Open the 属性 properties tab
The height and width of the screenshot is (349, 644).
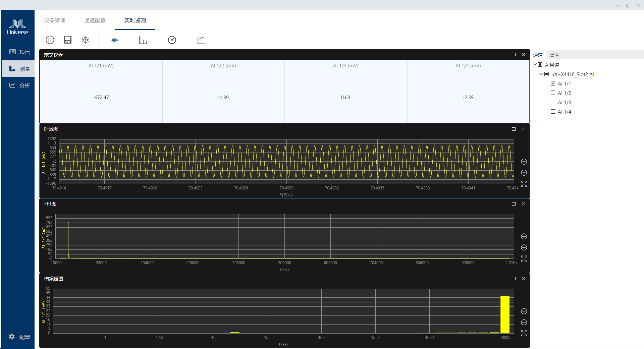click(x=554, y=55)
